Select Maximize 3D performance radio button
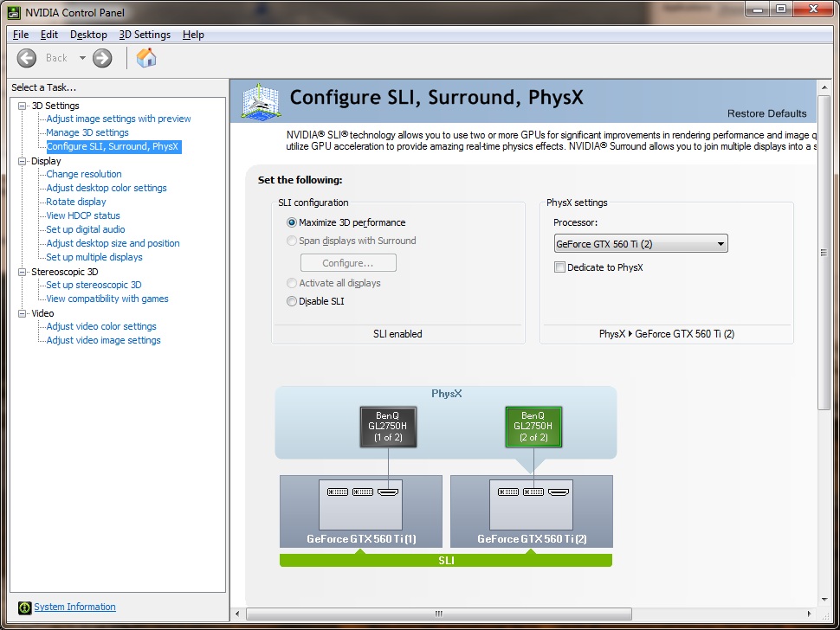 coord(292,222)
